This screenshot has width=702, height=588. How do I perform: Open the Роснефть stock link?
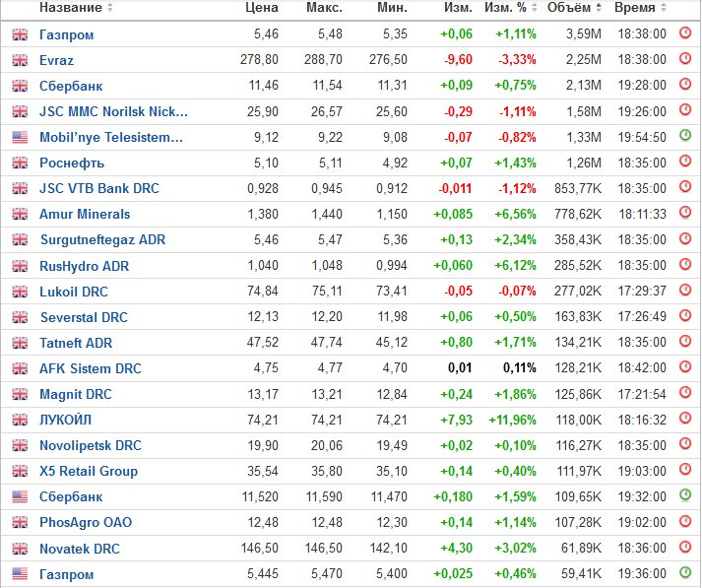click(72, 163)
